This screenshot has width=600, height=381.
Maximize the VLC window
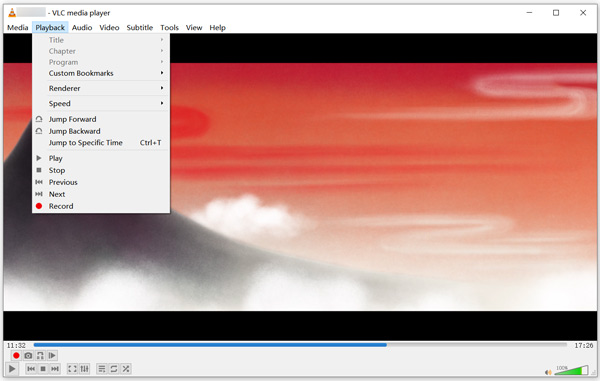click(x=556, y=13)
